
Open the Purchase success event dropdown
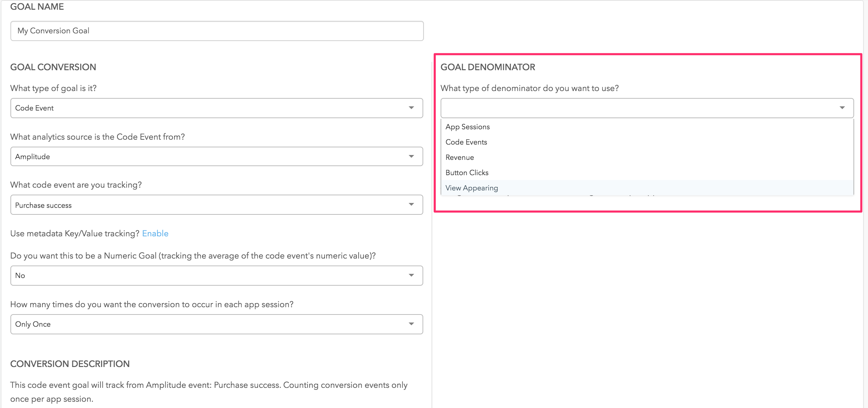click(208, 205)
